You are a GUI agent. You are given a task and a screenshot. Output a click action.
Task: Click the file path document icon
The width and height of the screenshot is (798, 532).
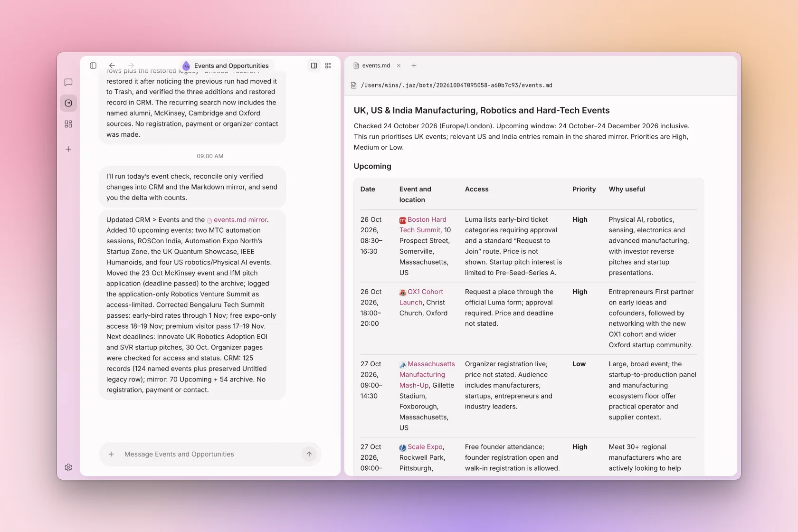[x=353, y=85]
